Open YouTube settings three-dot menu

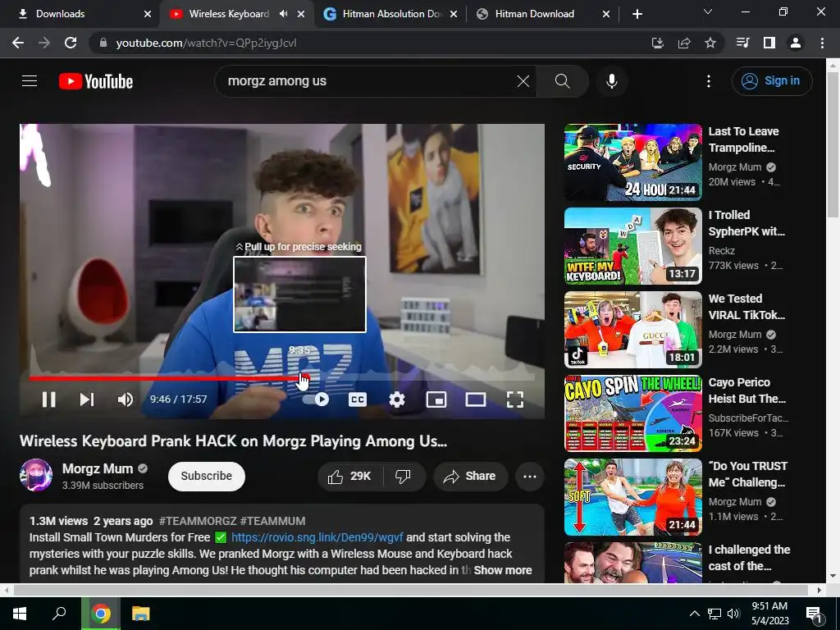(708, 81)
